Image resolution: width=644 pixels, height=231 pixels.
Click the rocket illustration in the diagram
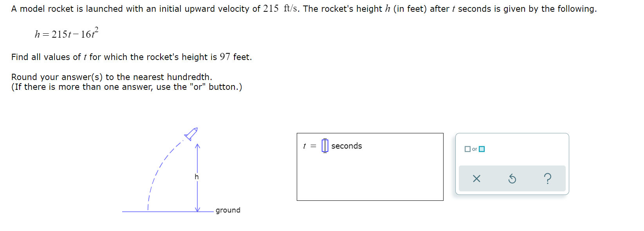191,133
